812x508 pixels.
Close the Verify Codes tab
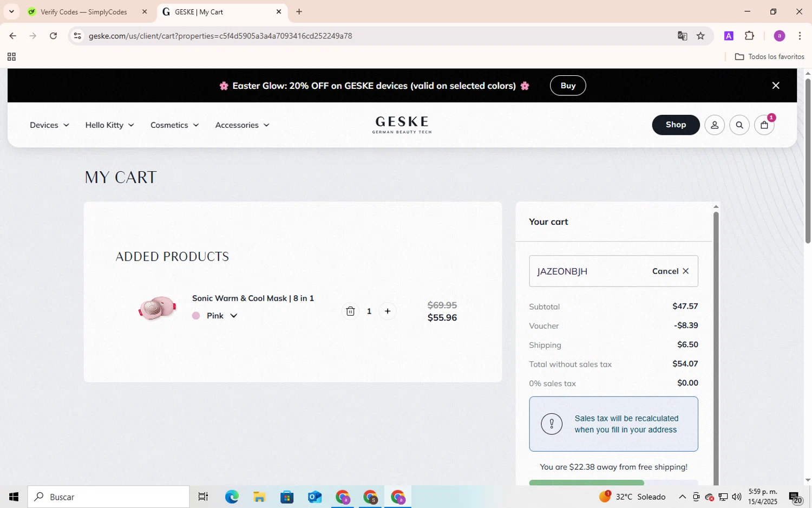click(145, 11)
